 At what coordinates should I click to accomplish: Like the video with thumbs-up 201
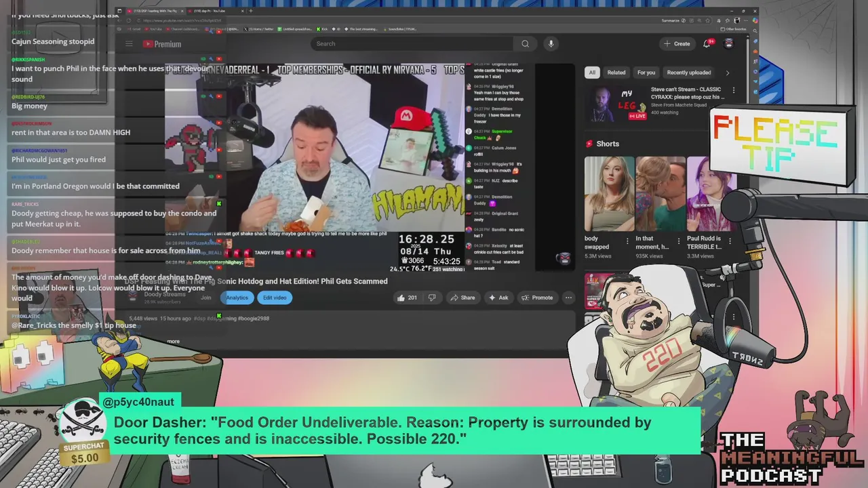tap(407, 298)
